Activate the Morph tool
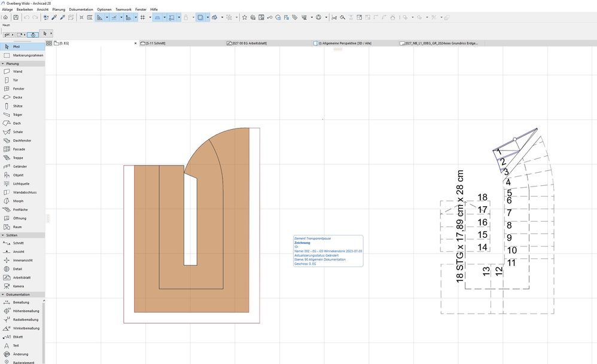This screenshot has width=597, height=364. [x=18, y=201]
